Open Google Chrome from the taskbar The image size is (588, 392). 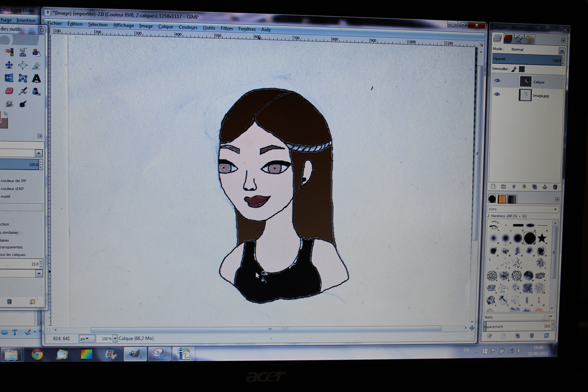[37, 355]
